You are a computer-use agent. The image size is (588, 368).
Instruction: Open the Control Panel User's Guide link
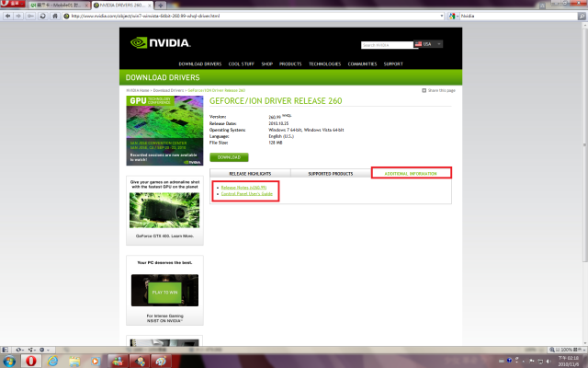click(x=247, y=194)
